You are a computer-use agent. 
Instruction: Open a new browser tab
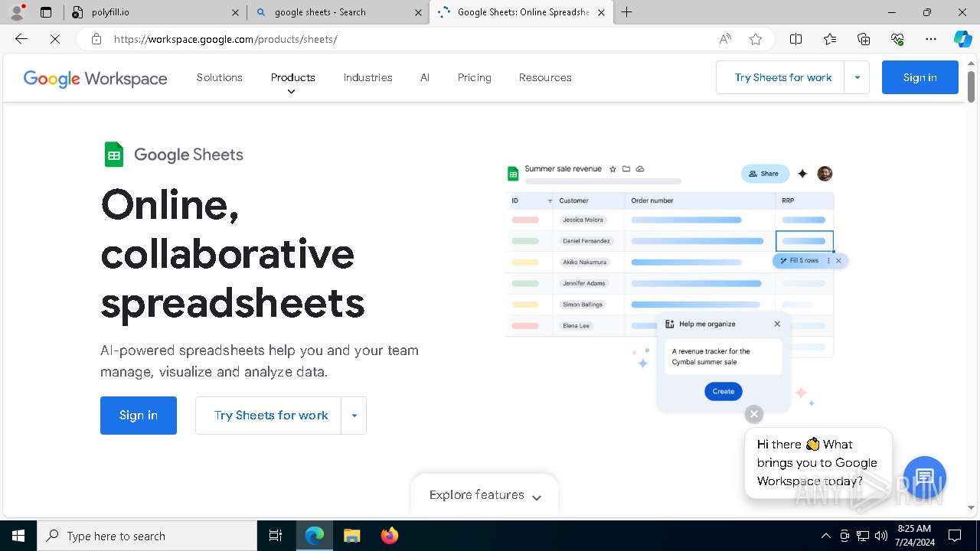(x=627, y=12)
